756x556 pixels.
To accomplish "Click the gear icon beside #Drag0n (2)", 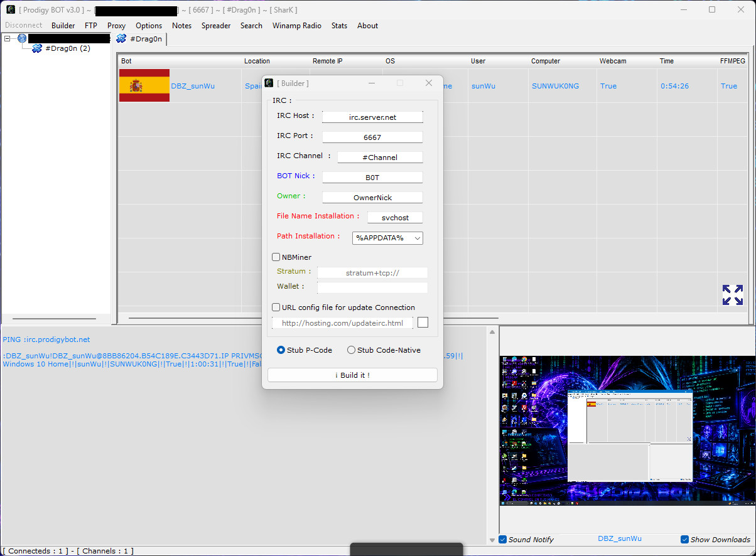I will tap(37, 48).
